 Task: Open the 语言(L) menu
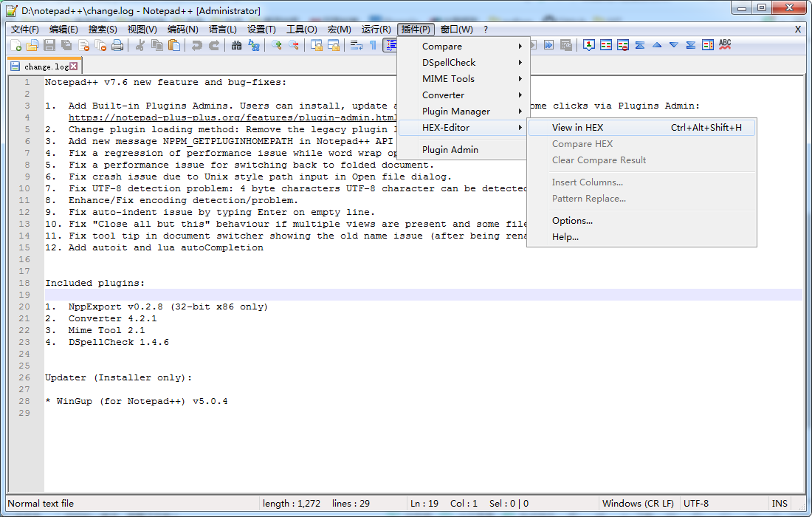click(223, 30)
